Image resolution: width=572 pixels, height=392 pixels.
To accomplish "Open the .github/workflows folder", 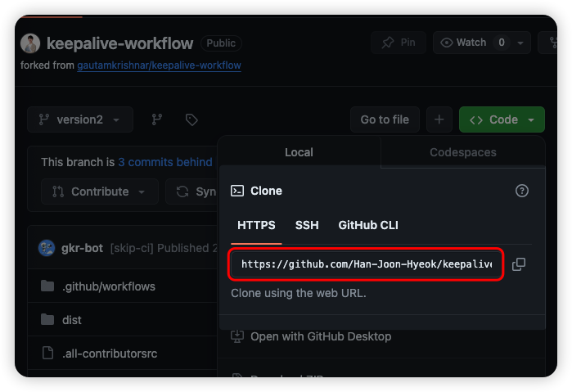I will [x=108, y=286].
